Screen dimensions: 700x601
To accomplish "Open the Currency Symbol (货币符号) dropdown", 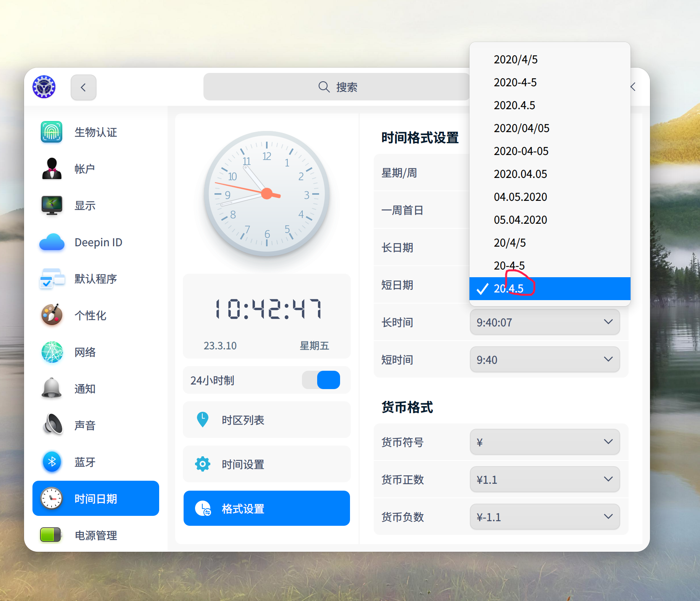I will pyautogui.click(x=545, y=442).
